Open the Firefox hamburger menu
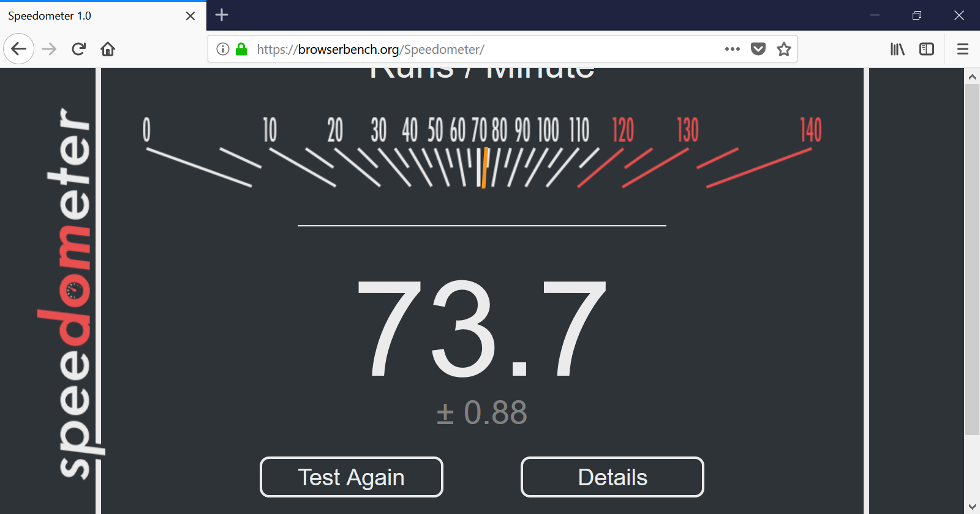This screenshot has width=980, height=514. pos(963,49)
